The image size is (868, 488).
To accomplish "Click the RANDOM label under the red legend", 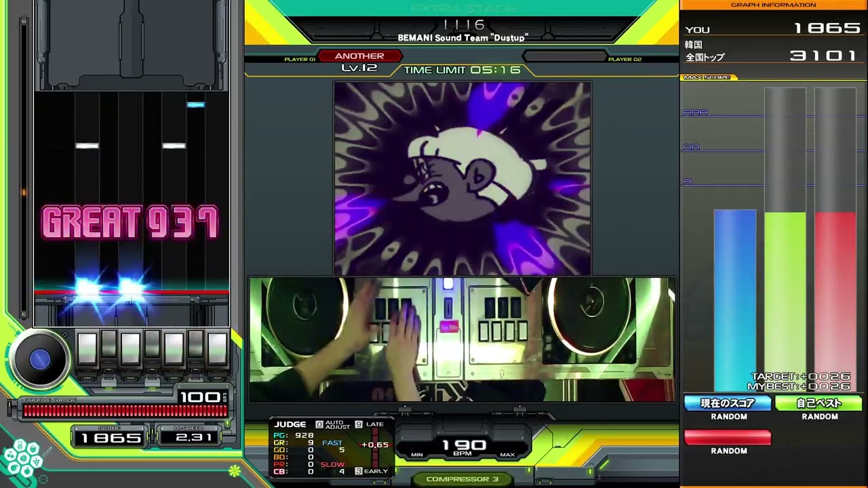I will pos(729,451).
